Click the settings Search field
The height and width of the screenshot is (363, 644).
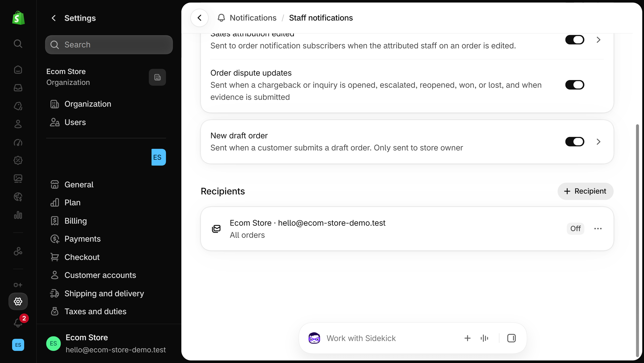pyautogui.click(x=109, y=45)
